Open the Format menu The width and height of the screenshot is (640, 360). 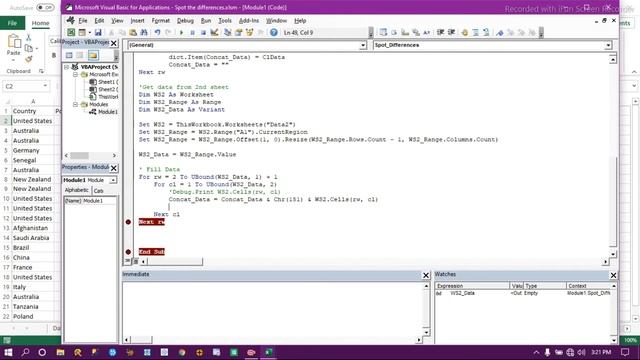(x=160, y=20)
